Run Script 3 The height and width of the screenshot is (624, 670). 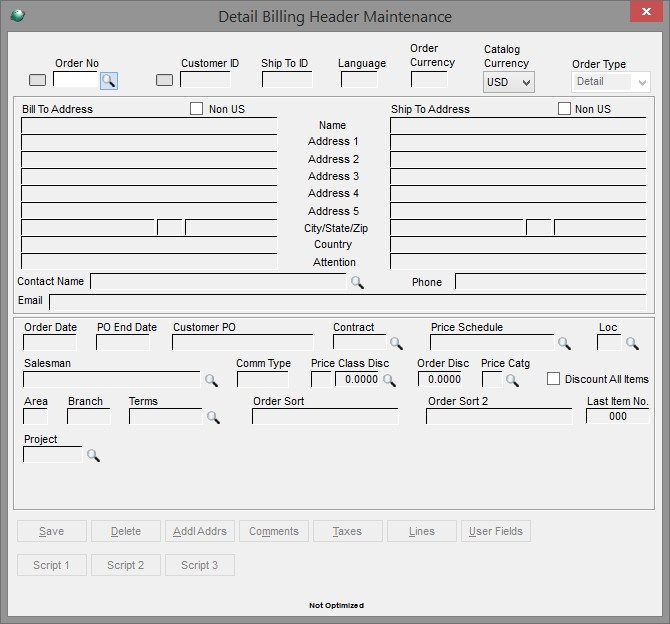[x=200, y=565]
